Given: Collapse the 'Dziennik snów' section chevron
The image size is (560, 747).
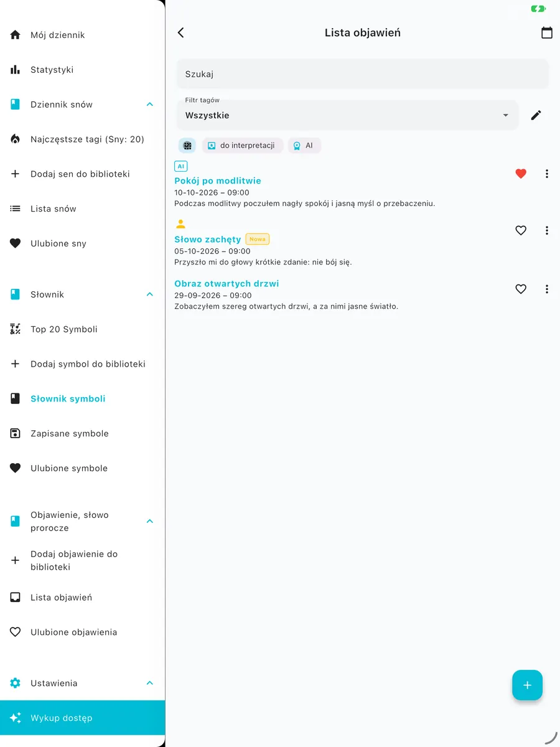Looking at the screenshot, I should pos(150,105).
